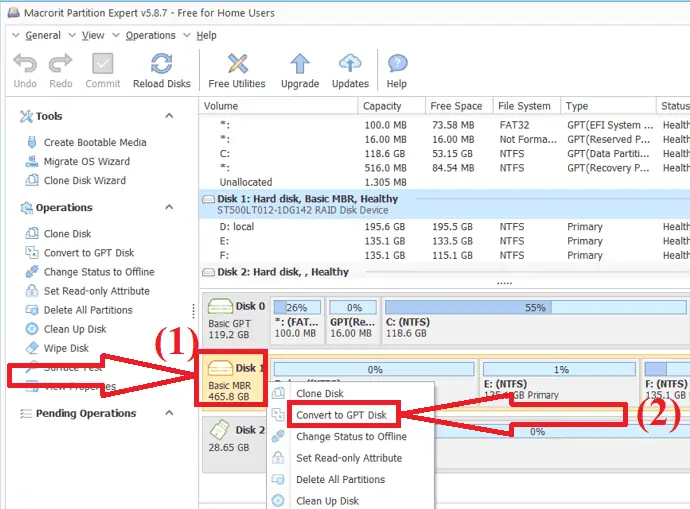Click the pane splitter dots handle

point(504,283)
